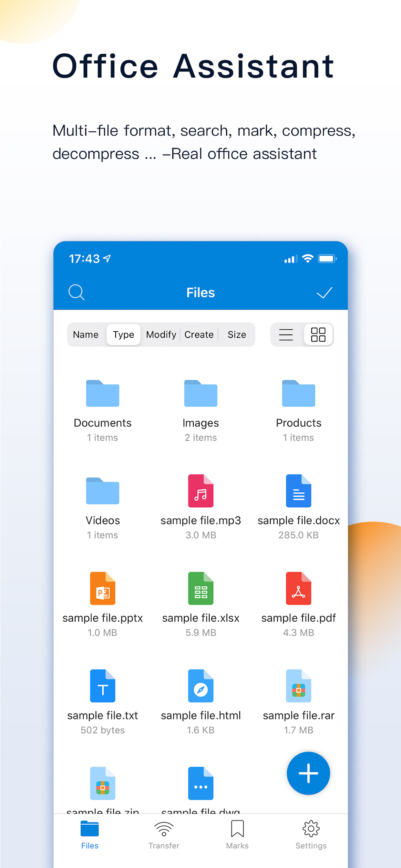Tap the cellular signal bars indicator
Viewport: 401px width, 868px height.
291,259
